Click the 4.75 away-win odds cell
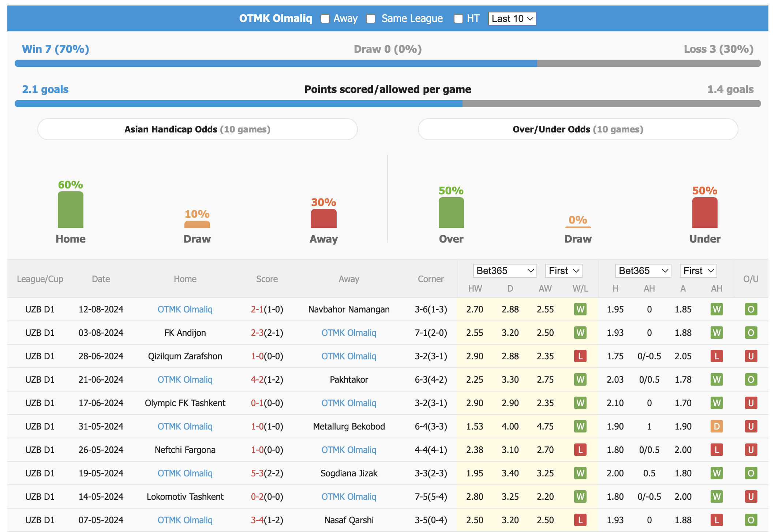Viewport: 775px width, 532px height. tap(545, 426)
